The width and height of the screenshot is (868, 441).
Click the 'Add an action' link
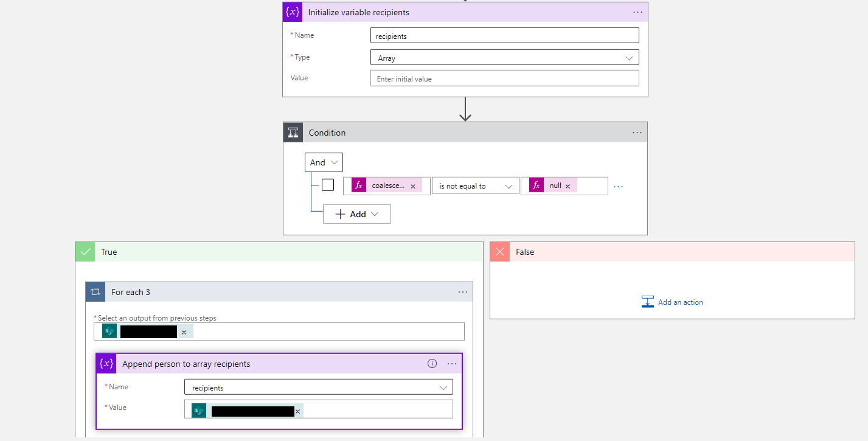pos(681,302)
